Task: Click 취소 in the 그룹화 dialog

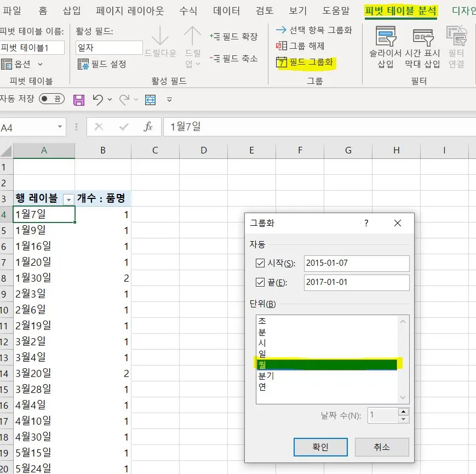Action: 382,447
